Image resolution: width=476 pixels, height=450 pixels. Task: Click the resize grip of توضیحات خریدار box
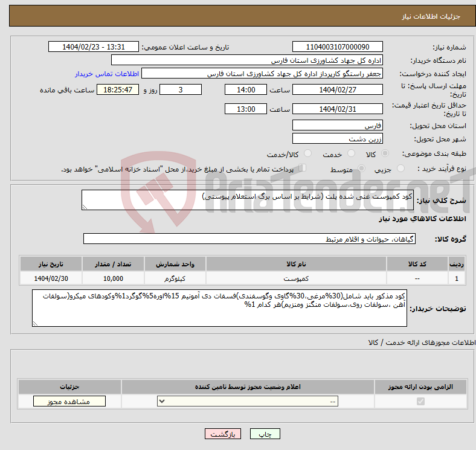pos(35,324)
